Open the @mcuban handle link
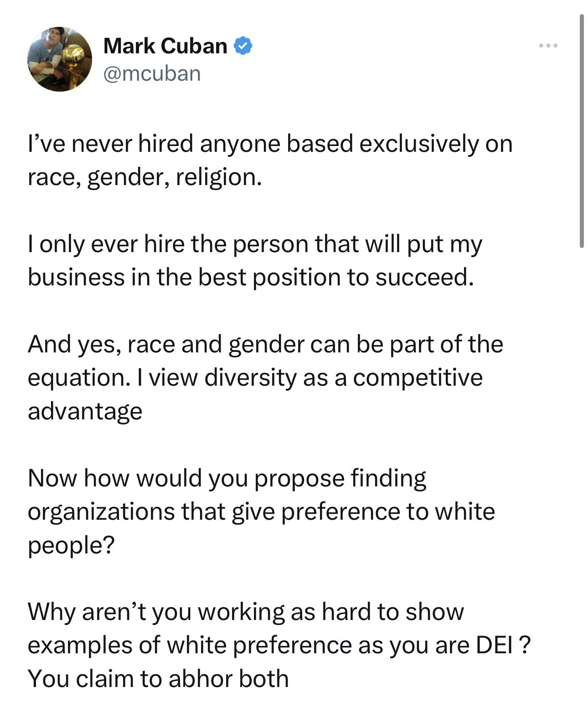 152,73
